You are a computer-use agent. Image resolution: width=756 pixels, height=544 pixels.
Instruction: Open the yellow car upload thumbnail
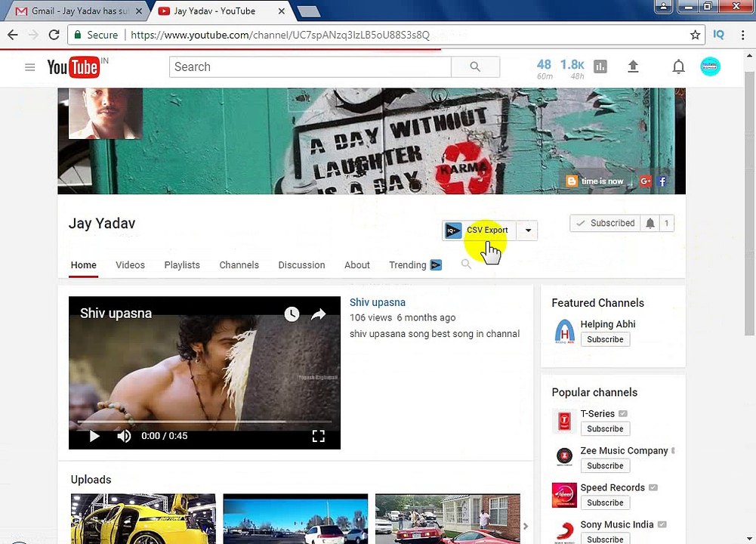click(143, 518)
